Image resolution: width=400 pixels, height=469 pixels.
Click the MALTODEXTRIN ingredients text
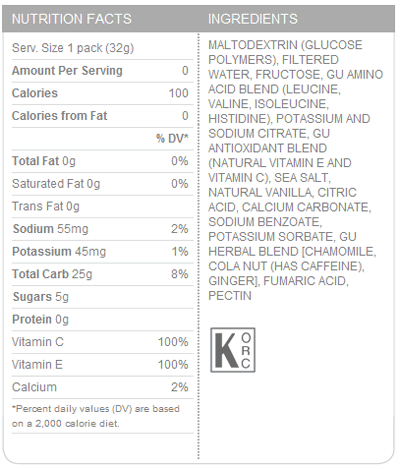pos(296,170)
